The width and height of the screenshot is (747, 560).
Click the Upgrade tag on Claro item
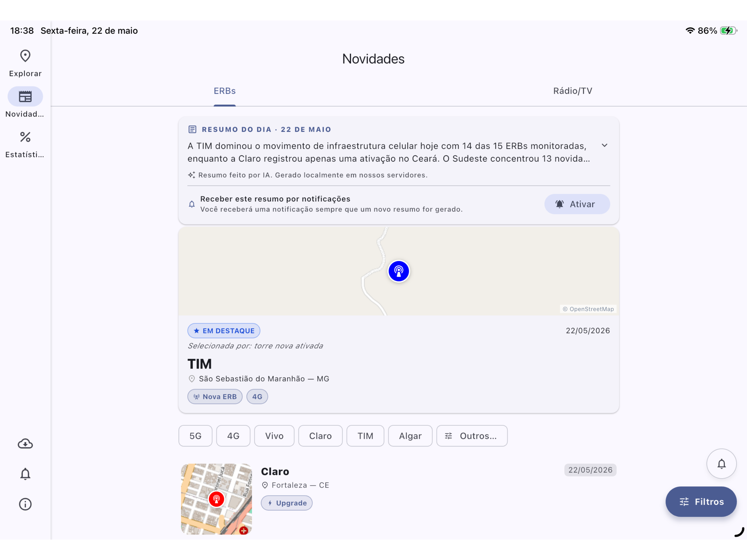[287, 503]
